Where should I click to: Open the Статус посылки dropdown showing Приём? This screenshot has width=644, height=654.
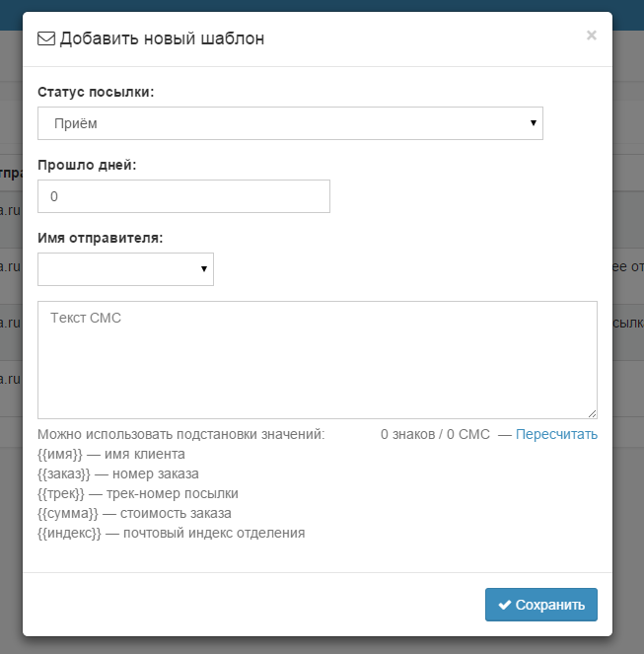click(290, 123)
